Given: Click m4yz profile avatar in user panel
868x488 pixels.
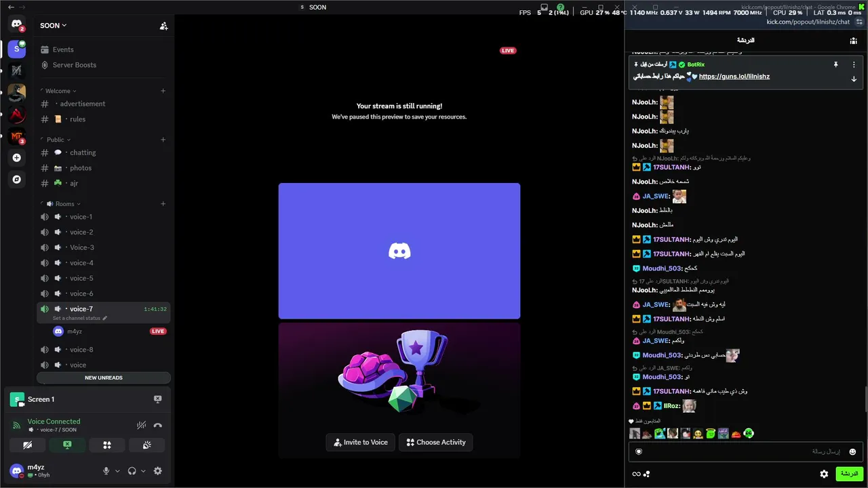Looking at the screenshot, I should [x=17, y=470].
